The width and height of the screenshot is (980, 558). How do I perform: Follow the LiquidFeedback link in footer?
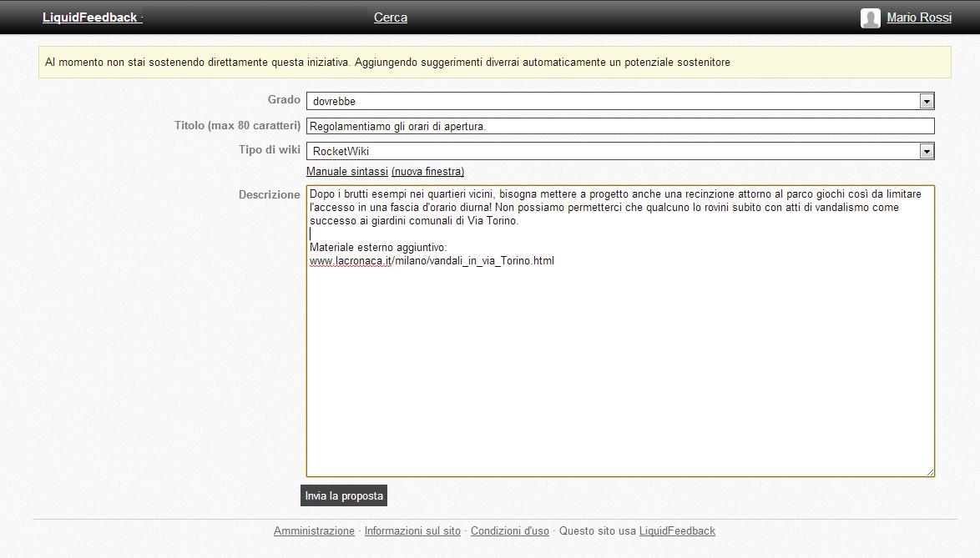[677, 531]
